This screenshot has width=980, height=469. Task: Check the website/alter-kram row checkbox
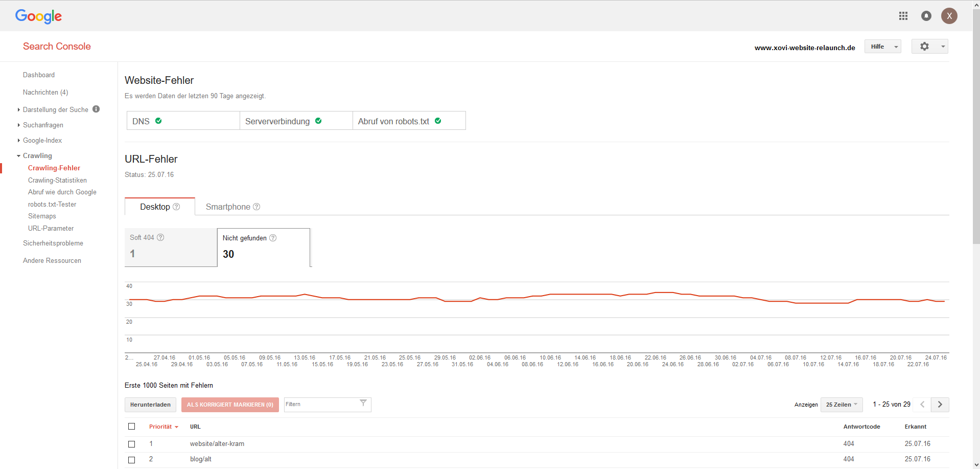point(132,444)
